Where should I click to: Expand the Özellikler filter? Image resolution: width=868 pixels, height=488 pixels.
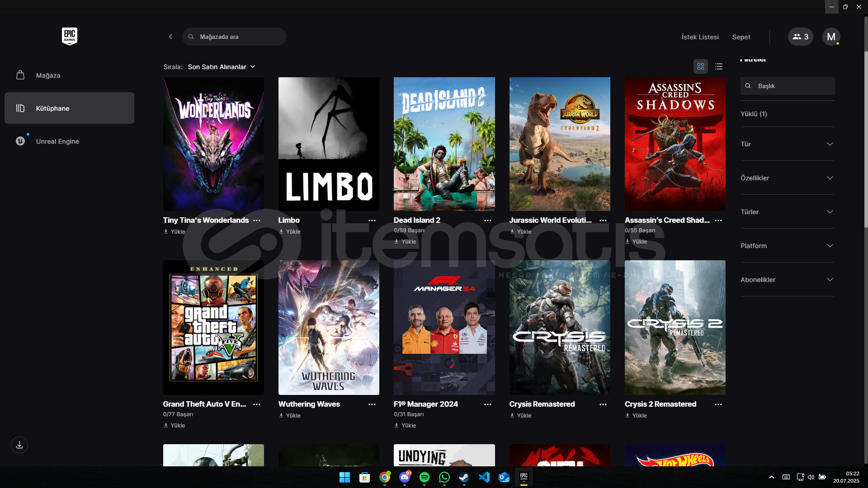pos(787,178)
